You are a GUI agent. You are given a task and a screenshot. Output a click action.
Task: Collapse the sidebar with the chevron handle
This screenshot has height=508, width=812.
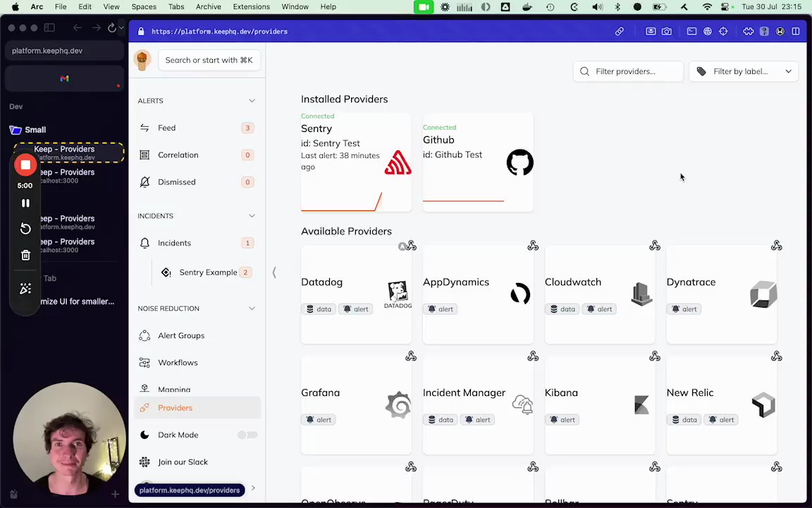[x=274, y=272]
